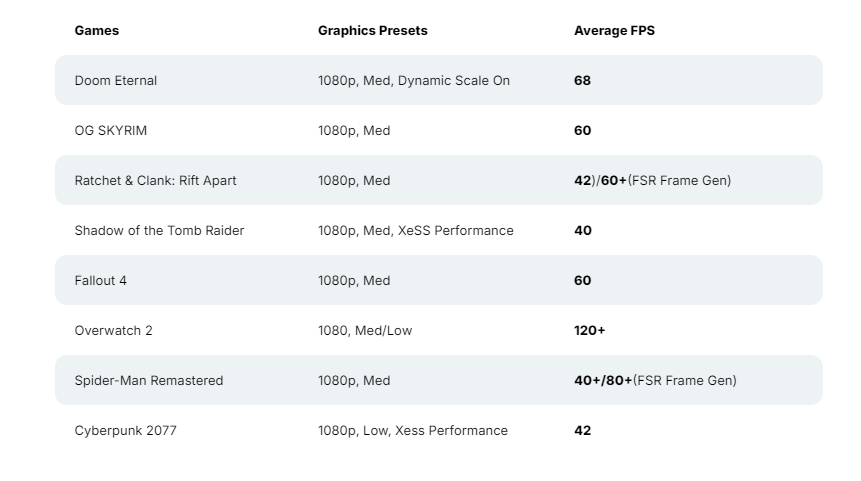Viewport: 861px width, 481px height.
Task: Select Ratchet & Clank: Rift Apart row title
Action: click(x=155, y=180)
